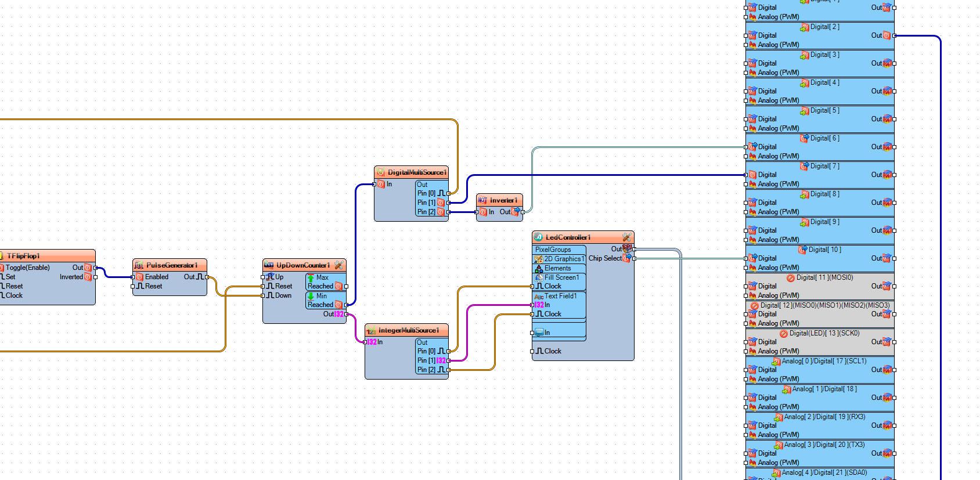The image size is (980, 480).
Task: Click the SPI Out pin icon on LedController1
Action: tap(627, 248)
